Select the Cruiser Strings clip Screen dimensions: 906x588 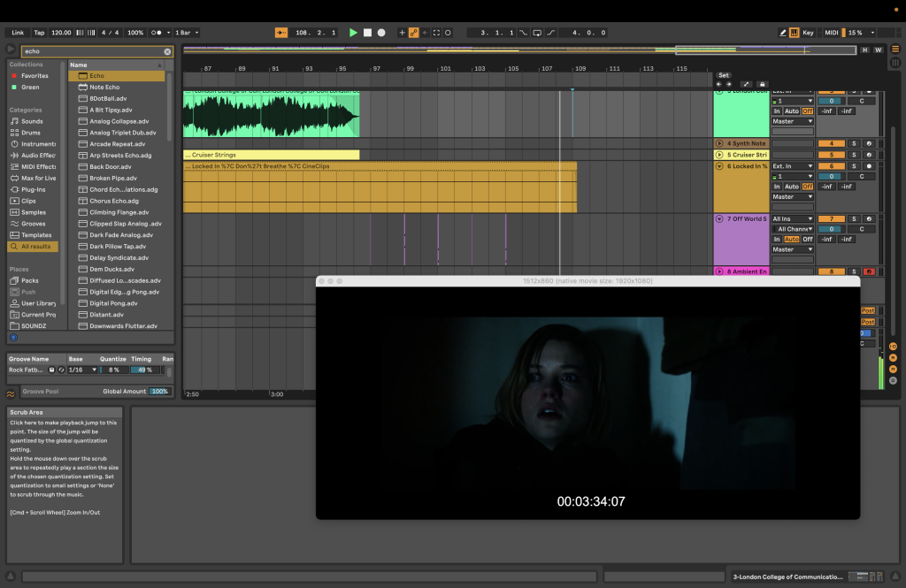[x=271, y=155]
